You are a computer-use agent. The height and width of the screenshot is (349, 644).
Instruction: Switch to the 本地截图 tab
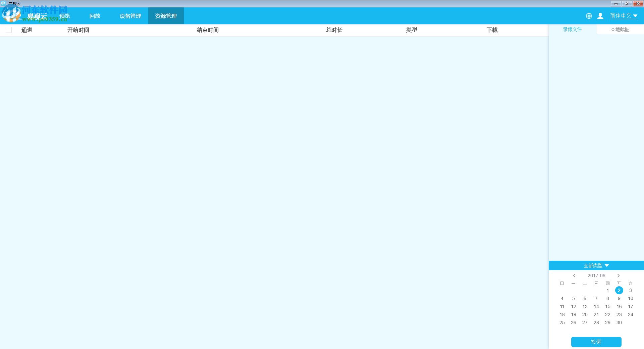pos(620,29)
